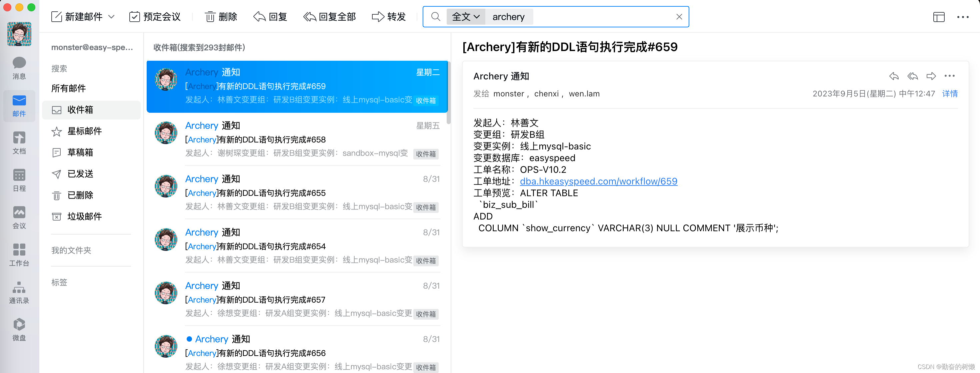The image size is (980, 373).
Task: Clear the archery search input field
Action: point(680,17)
